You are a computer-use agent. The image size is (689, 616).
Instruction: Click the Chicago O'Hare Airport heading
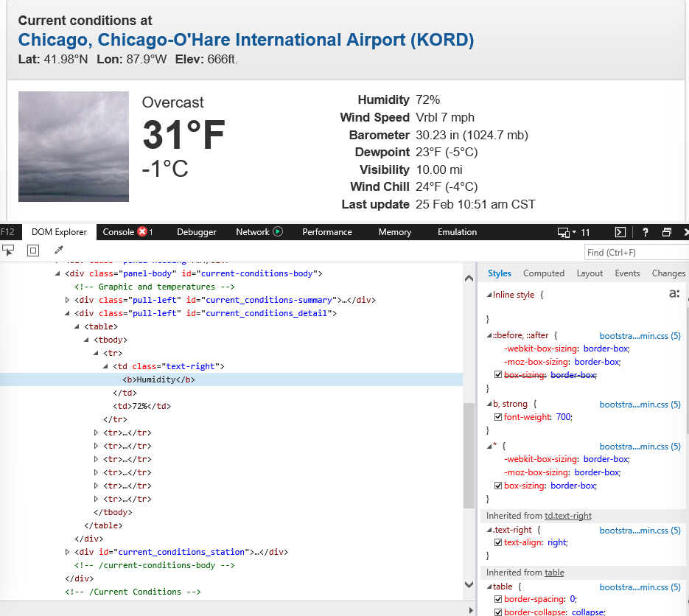coord(245,40)
